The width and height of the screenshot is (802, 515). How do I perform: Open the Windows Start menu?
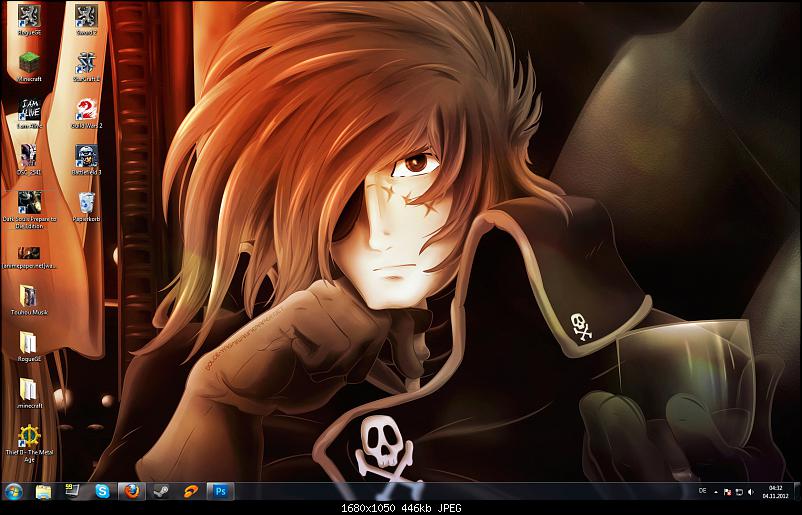(14, 491)
